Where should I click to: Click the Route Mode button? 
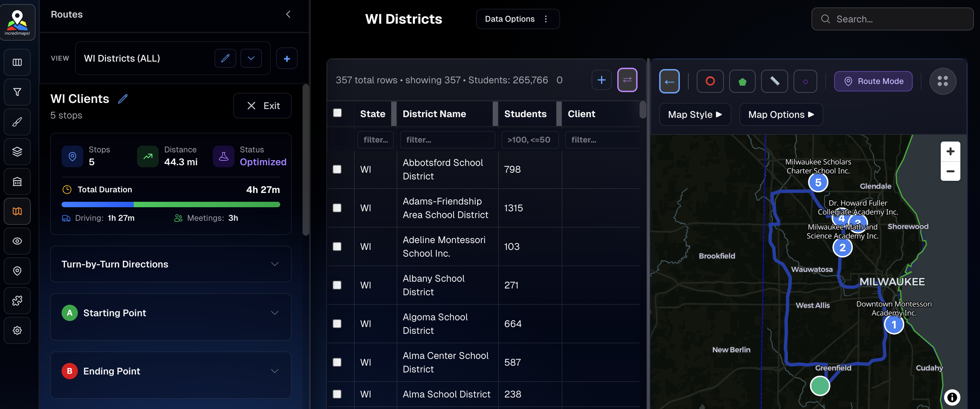(873, 81)
